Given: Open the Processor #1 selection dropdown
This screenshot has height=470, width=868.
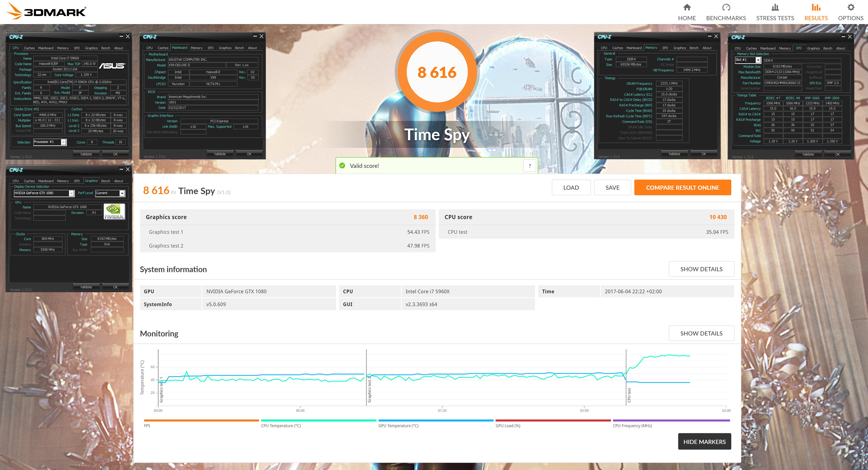Looking at the screenshot, I should pos(50,142).
